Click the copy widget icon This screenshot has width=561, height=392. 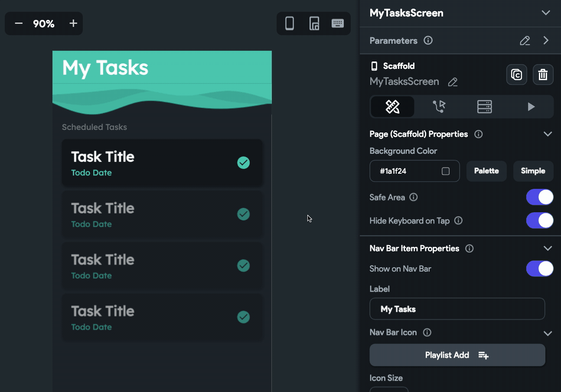(516, 75)
